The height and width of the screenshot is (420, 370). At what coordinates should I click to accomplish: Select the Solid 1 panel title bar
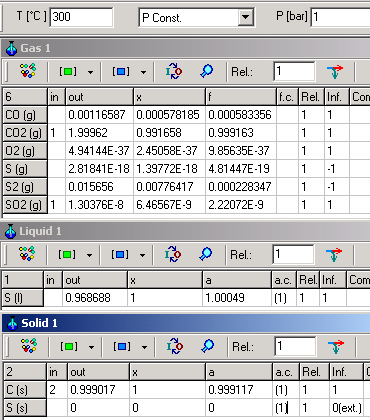[186, 323]
